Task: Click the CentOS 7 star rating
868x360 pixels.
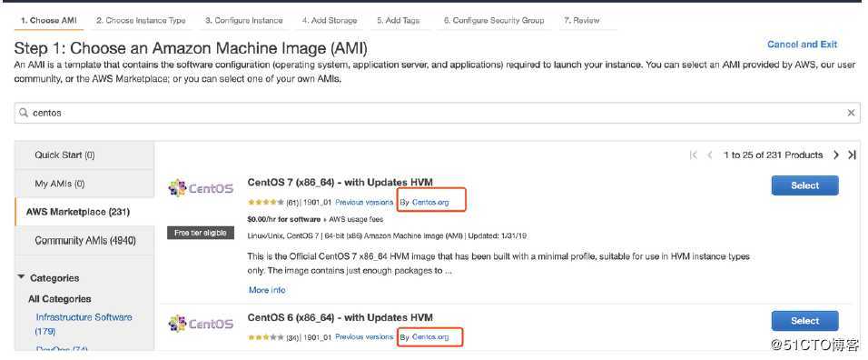Action: coord(266,202)
